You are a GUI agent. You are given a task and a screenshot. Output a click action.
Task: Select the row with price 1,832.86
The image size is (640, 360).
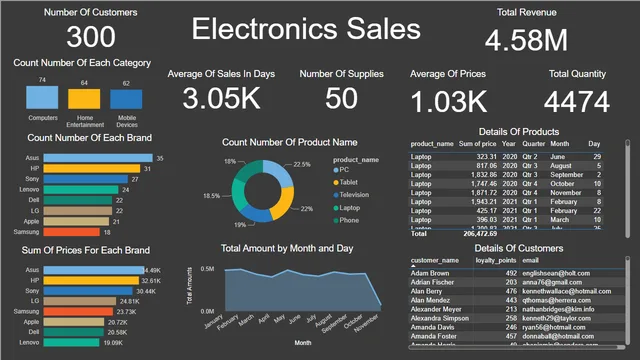coord(506,175)
